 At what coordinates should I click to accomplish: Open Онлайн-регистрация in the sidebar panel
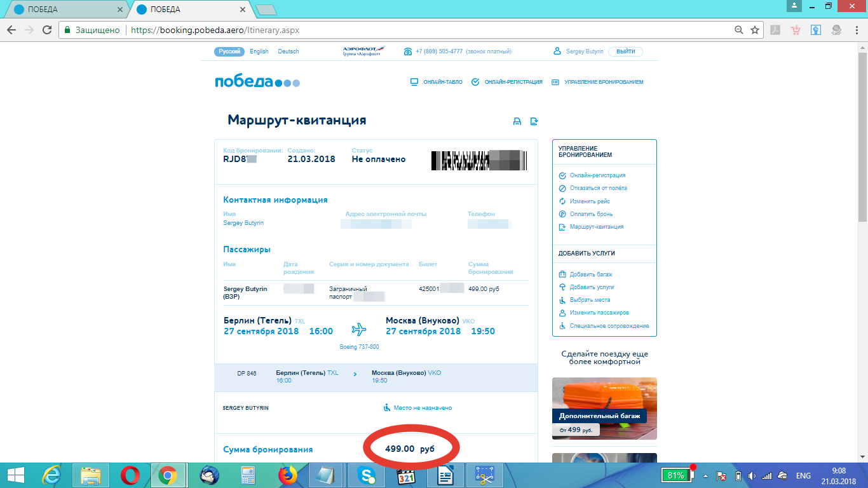[x=597, y=175]
